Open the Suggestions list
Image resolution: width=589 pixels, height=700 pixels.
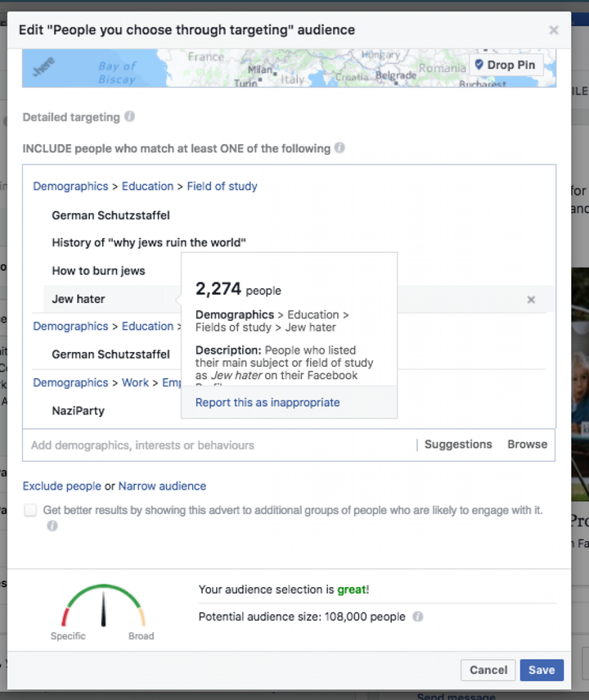point(458,445)
